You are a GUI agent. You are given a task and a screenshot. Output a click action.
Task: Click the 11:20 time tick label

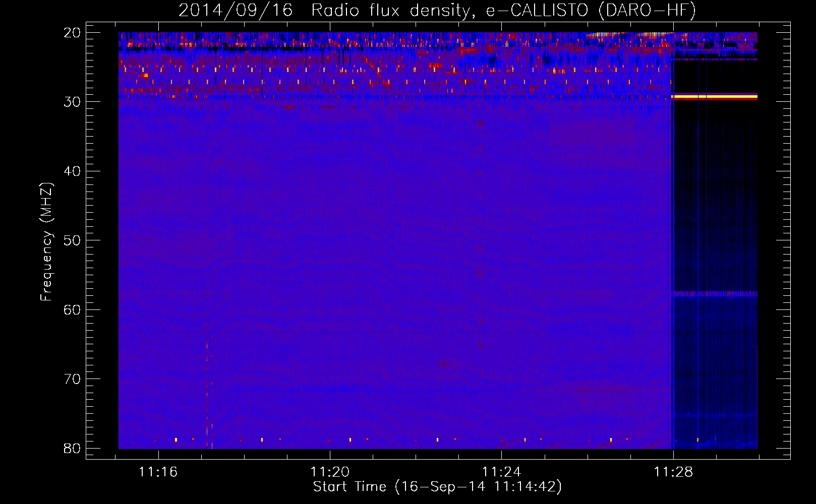tap(330, 472)
